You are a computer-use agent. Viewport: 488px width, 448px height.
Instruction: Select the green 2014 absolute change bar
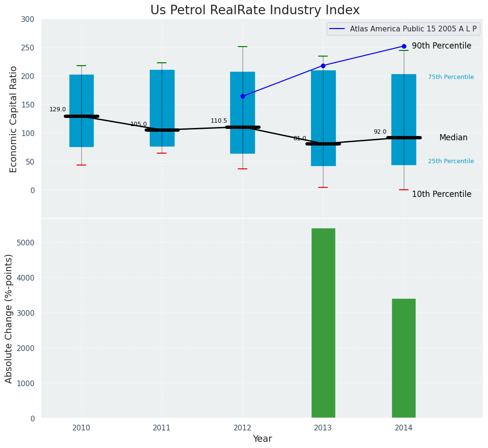(x=403, y=358)
